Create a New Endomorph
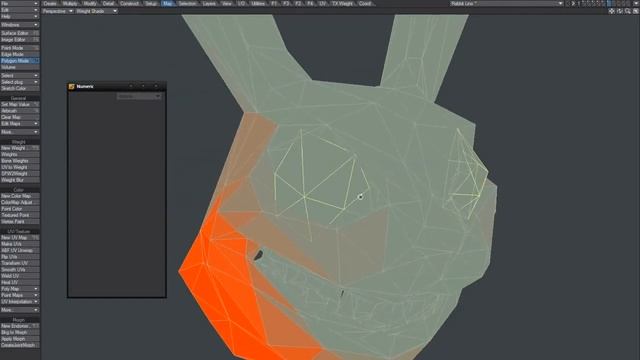The width and height of the screenshot is (640, 360). click(20, 326)
